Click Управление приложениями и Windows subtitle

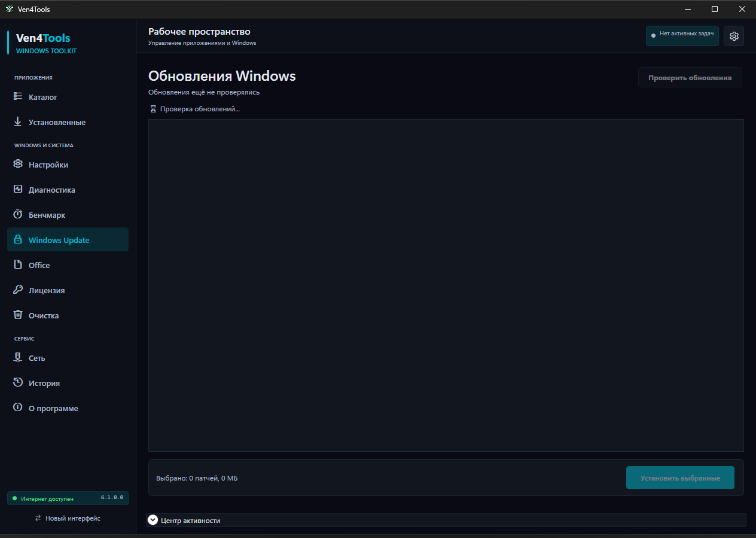pyautogui.click(x=202, y=43)
